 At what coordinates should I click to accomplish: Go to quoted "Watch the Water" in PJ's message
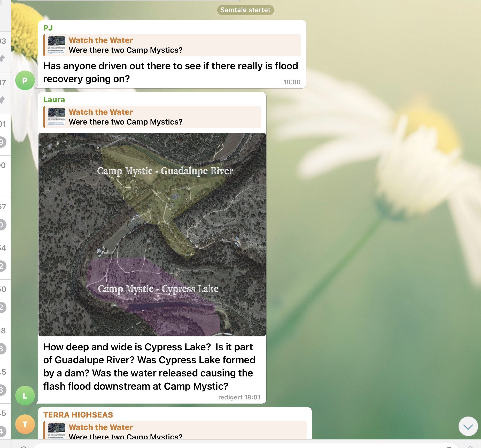(100, 40)
